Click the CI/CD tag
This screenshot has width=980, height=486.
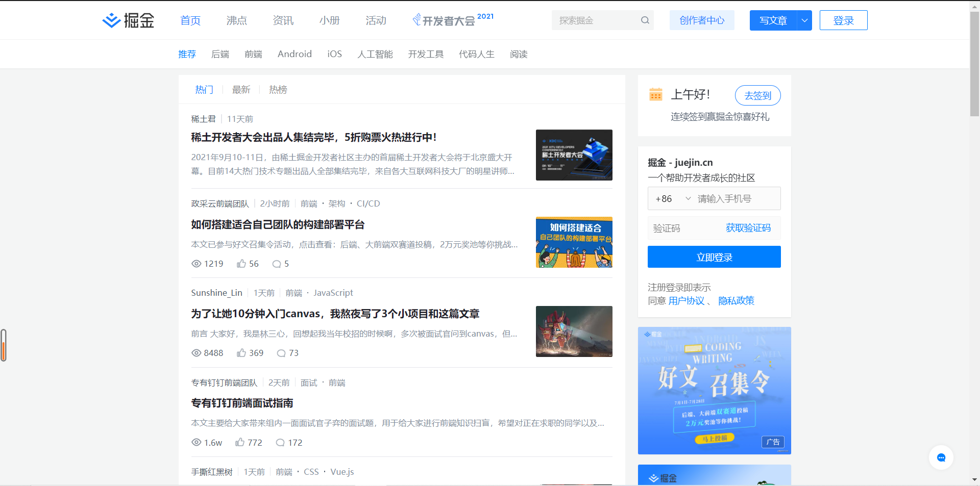(x=368, y=203)
